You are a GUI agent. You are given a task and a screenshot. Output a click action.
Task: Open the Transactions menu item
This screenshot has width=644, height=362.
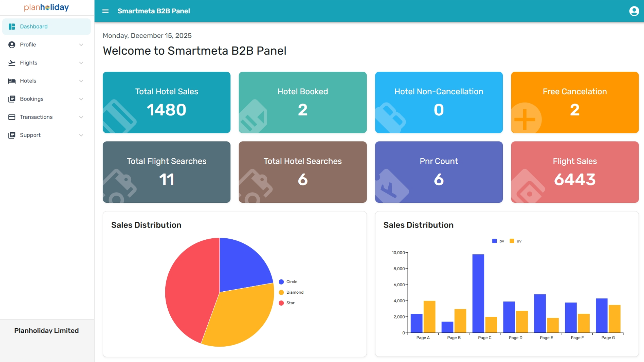(x=46, y=117)
